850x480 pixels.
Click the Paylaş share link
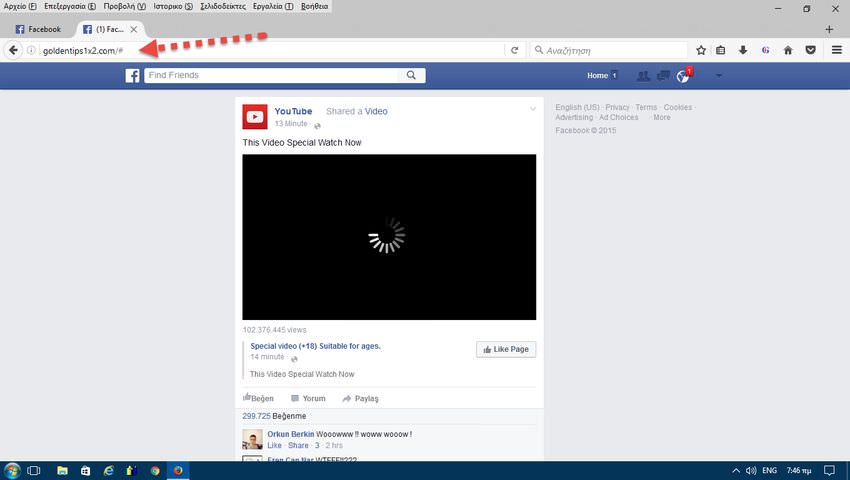(361, 398)
